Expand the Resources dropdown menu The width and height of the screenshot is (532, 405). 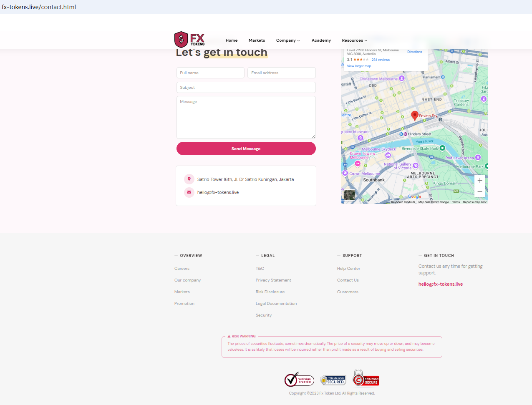tap(355, 40)
